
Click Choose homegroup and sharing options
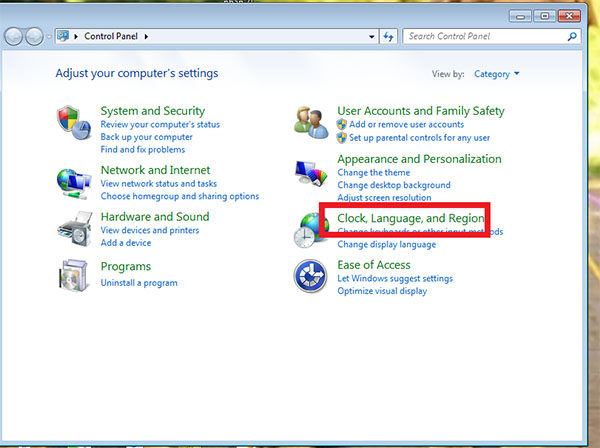179,196
